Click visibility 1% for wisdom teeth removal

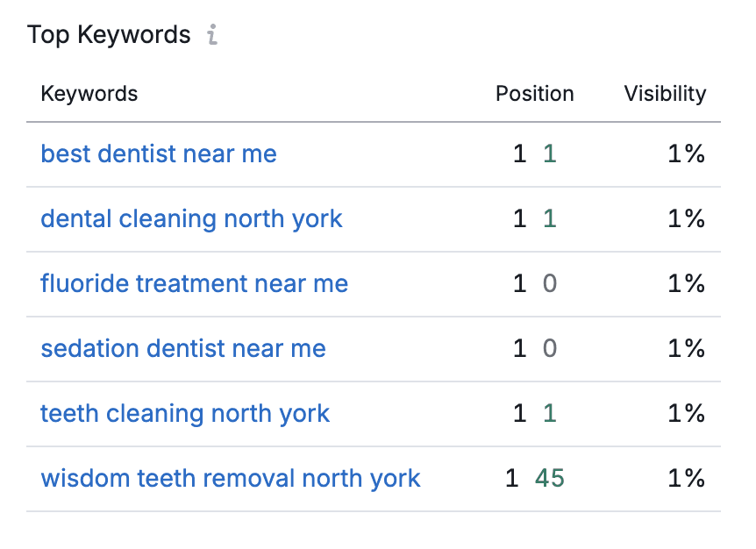[x=687, y=478]
